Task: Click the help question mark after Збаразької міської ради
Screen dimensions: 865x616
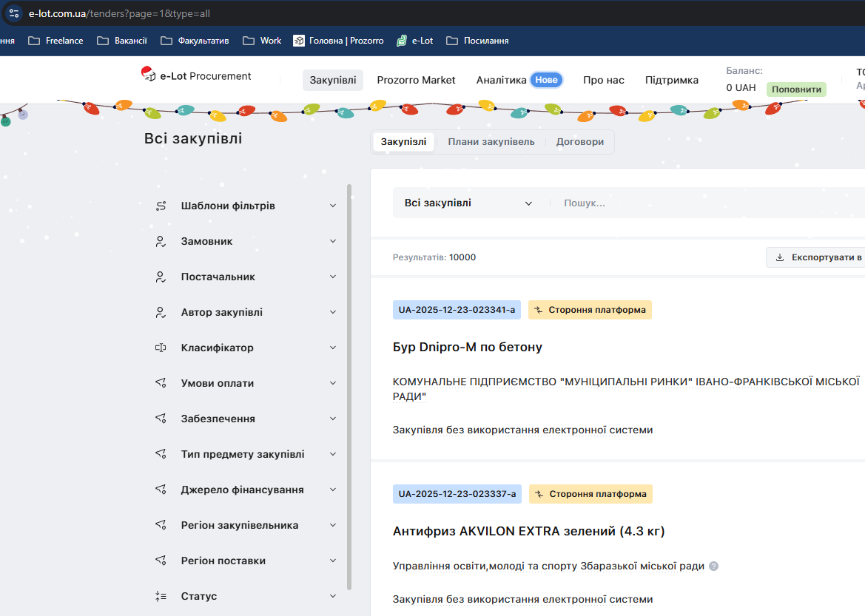Action: pos(713,566)
